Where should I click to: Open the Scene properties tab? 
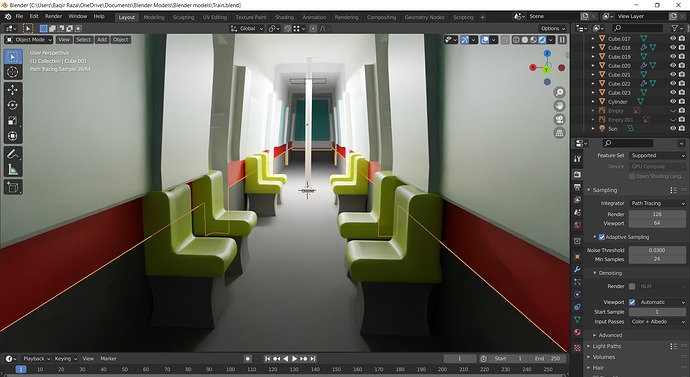pyautogui.click(x=577, y=212)
